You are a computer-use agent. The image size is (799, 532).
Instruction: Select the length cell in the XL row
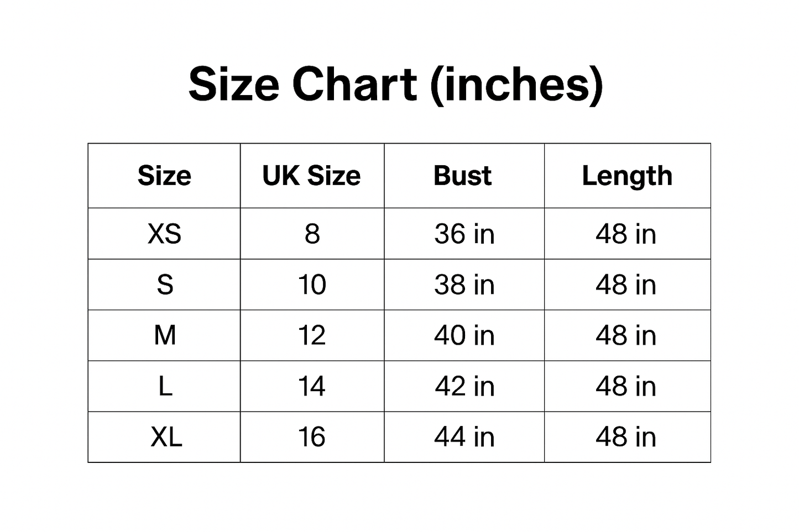pyautogui.click(x=626, y=437)
